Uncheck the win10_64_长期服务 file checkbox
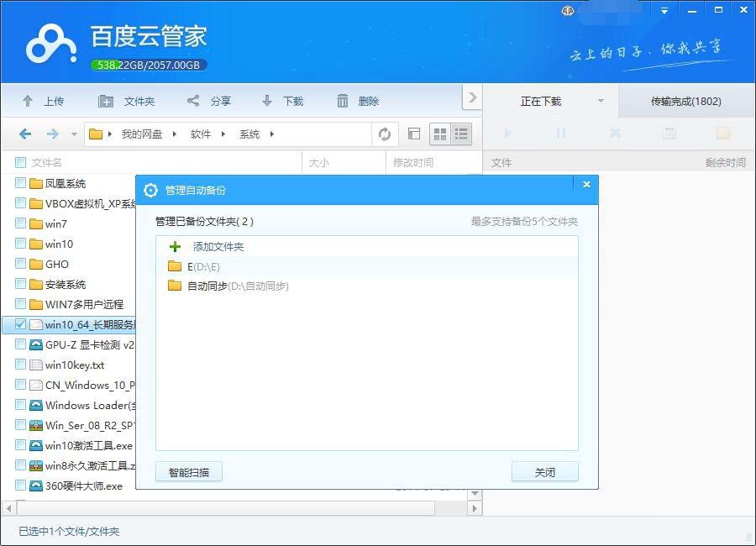Viewport: 756px width, 546px height. pos(20,324)
